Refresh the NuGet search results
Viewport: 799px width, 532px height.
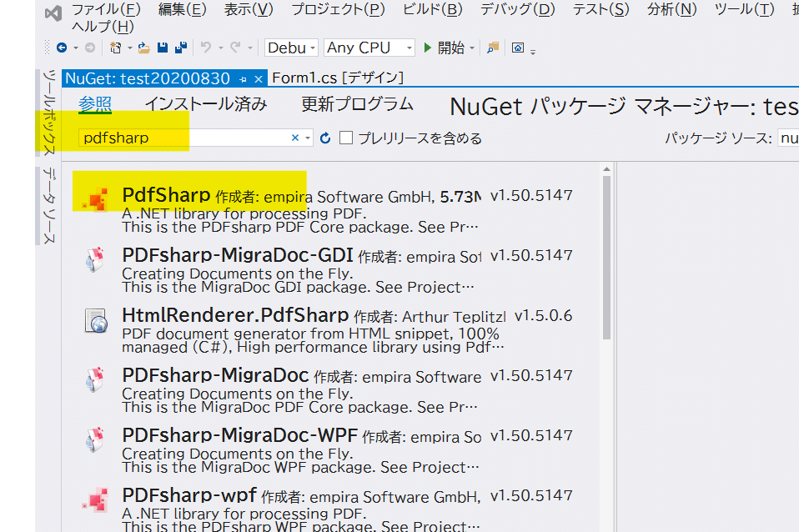coord(324,138)
